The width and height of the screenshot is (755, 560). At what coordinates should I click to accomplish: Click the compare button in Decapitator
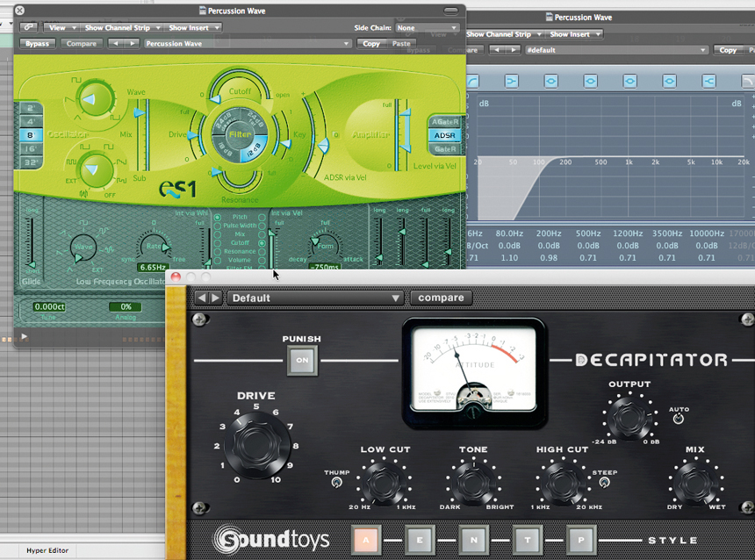coord(441,298)
